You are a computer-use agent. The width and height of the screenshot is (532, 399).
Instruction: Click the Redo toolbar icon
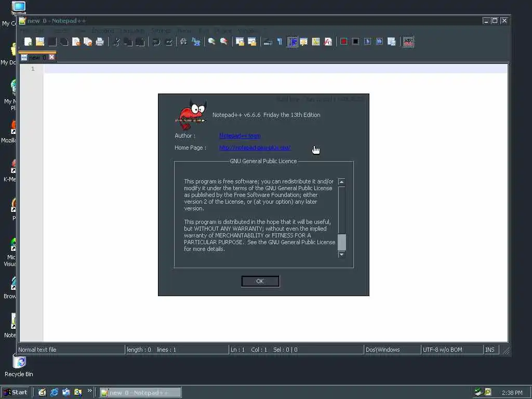[168, 42]
